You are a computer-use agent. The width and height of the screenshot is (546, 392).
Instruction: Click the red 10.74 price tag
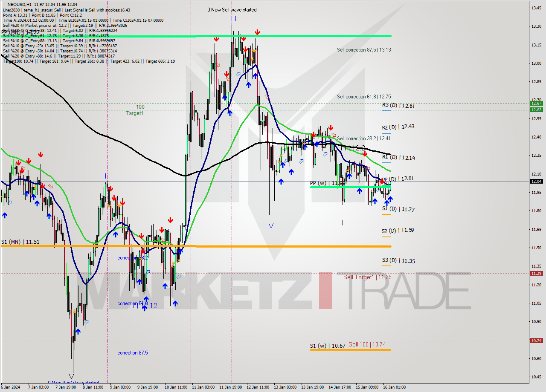tap(536, 341)
